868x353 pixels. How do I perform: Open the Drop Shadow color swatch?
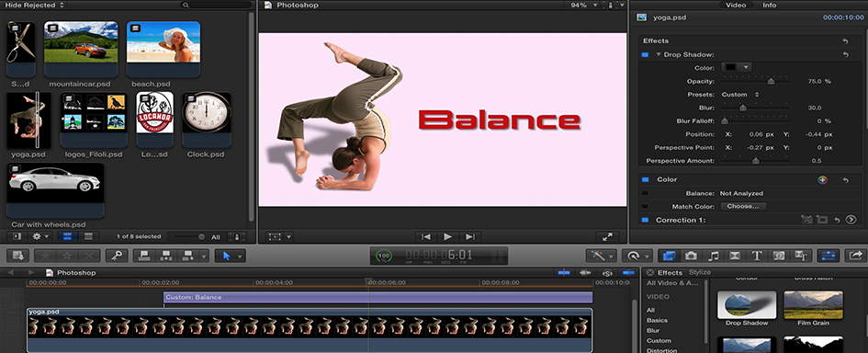[731, 68]
